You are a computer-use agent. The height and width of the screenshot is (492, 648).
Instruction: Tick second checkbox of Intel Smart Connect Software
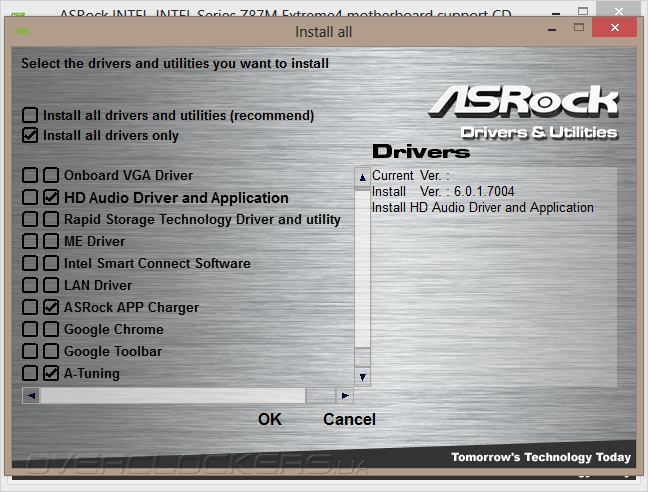[51, 263]
